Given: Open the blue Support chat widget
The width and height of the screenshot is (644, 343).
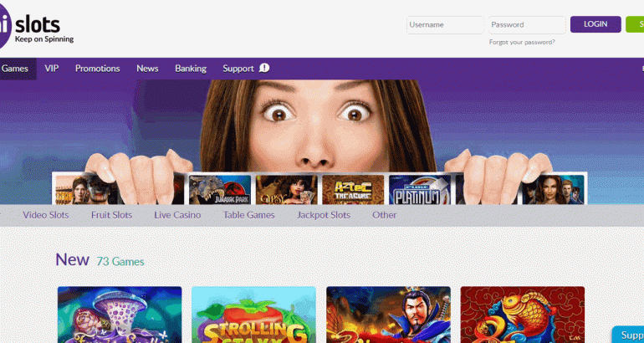Looking at the screenshot, I should tap(628, 335).
